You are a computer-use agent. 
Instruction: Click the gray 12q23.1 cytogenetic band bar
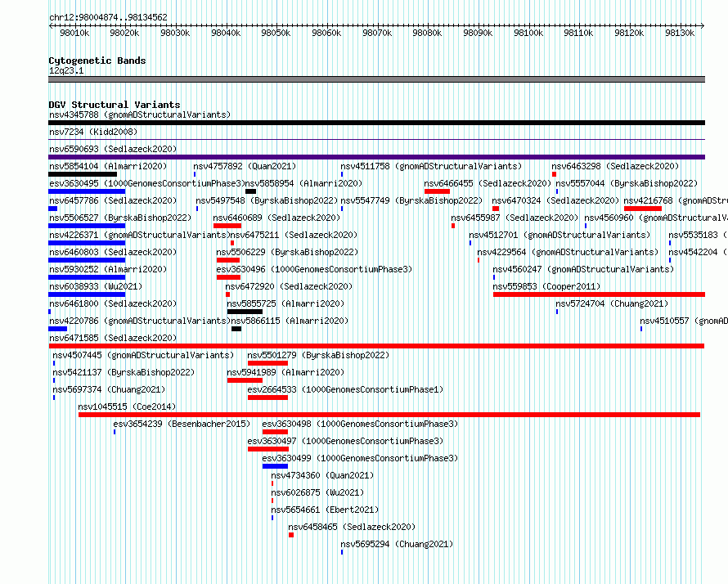point(376,79)
